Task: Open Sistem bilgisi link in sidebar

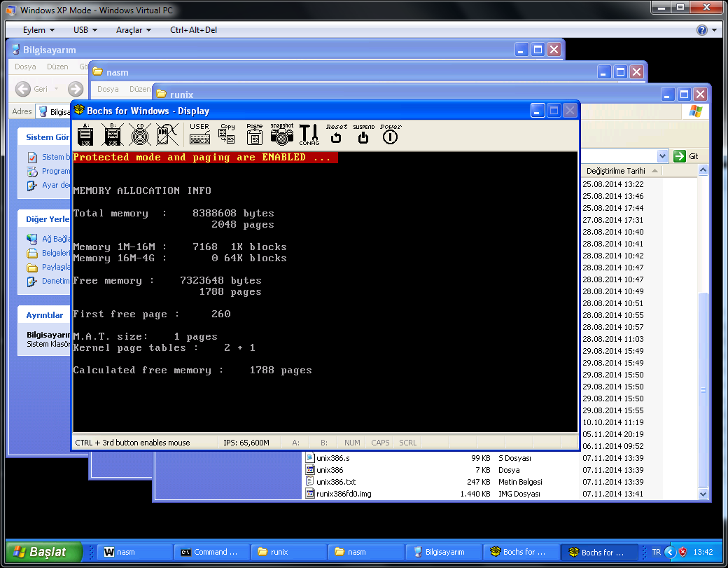Action: pos(49,157)
